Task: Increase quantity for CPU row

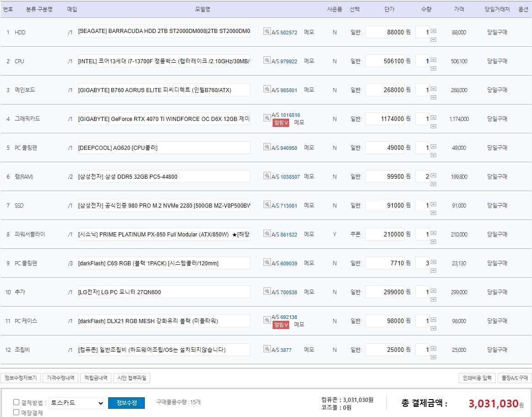Action: pyautogui.click(x=433, y=60)
